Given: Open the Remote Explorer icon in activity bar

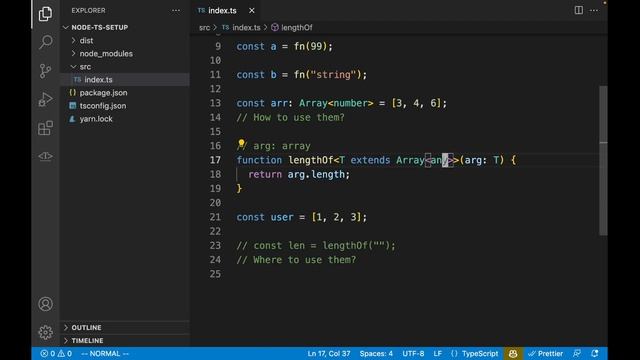Looking at the screenshot, I should (45, 156).
